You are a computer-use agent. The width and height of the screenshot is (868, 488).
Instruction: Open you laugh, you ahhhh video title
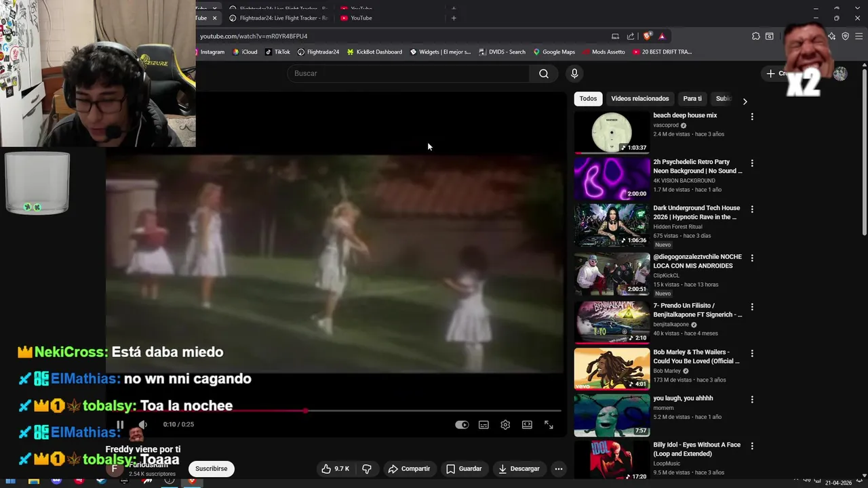(x=683, y=399)
